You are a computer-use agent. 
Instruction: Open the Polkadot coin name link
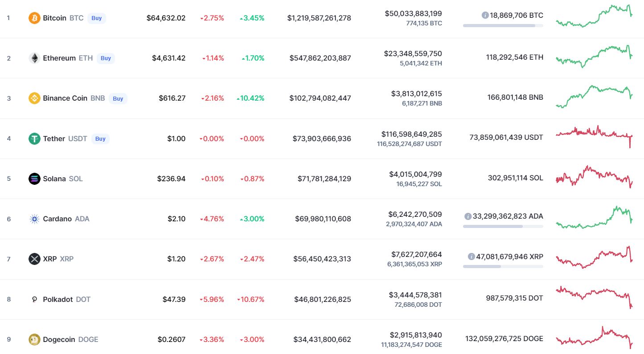(58, 299)
